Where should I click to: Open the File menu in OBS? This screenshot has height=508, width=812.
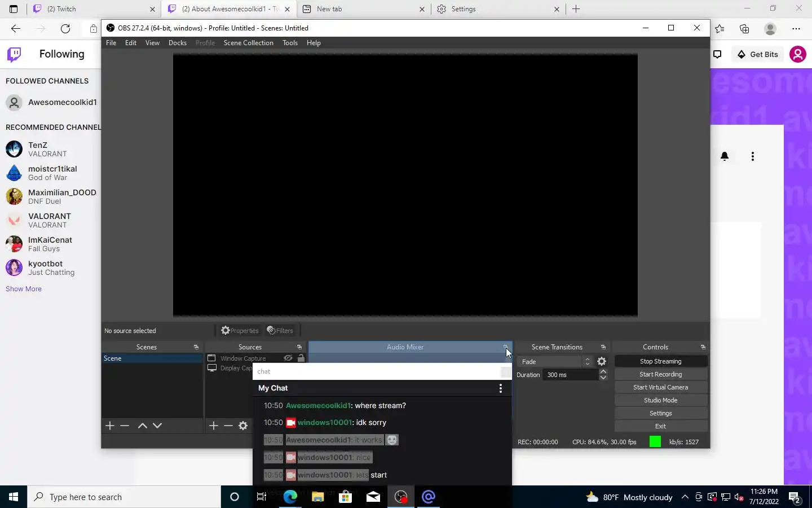pos(111,43)
